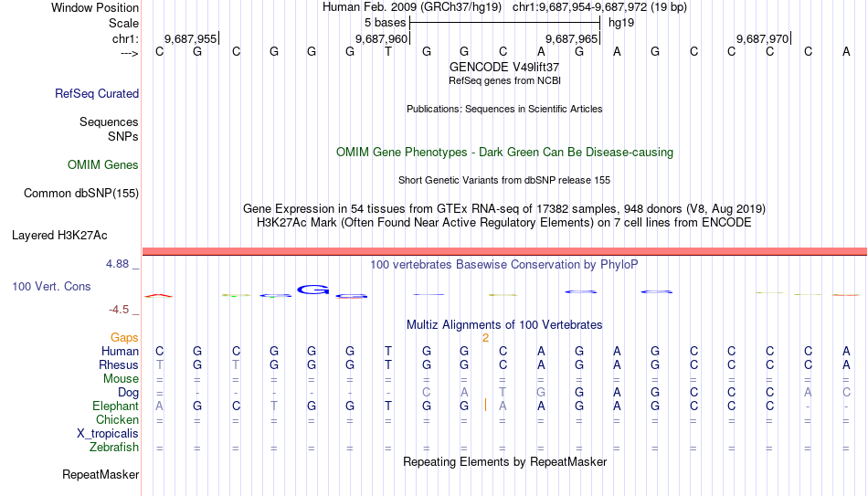
Task: Click the X_tropicalis species label
Action: (x=108, y=434)
